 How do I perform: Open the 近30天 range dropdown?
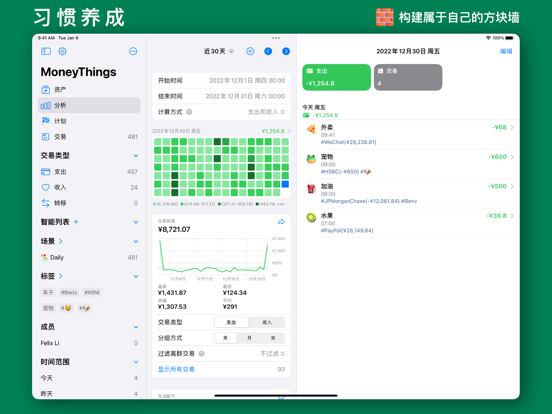pyautogui.click(x=219, y=51)
